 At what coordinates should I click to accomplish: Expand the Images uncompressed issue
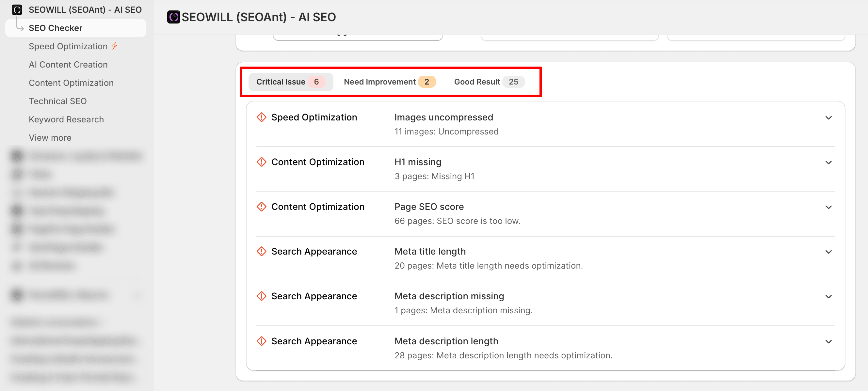828,118
